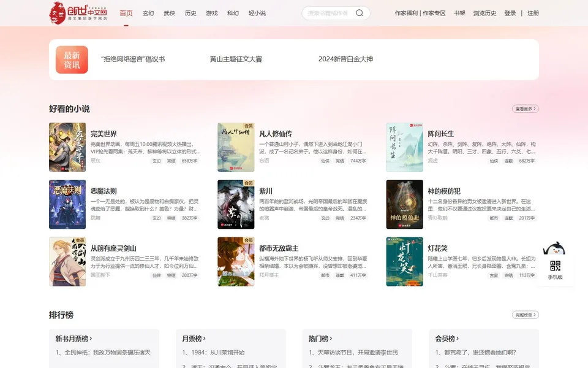Click the 恶魔法则 title text
The image size is (588, 368).
pyautogui.click(x=104, y=191)
